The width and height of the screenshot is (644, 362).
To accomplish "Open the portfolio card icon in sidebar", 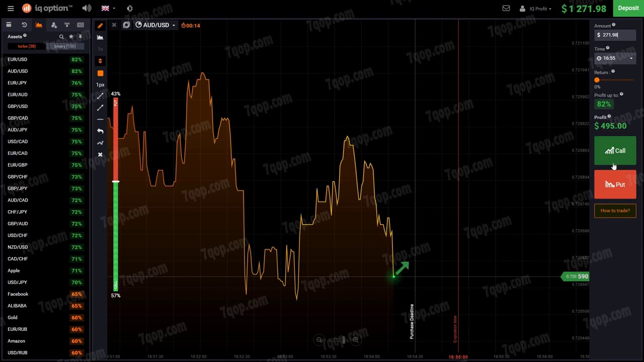I will [x=9, y=25].
